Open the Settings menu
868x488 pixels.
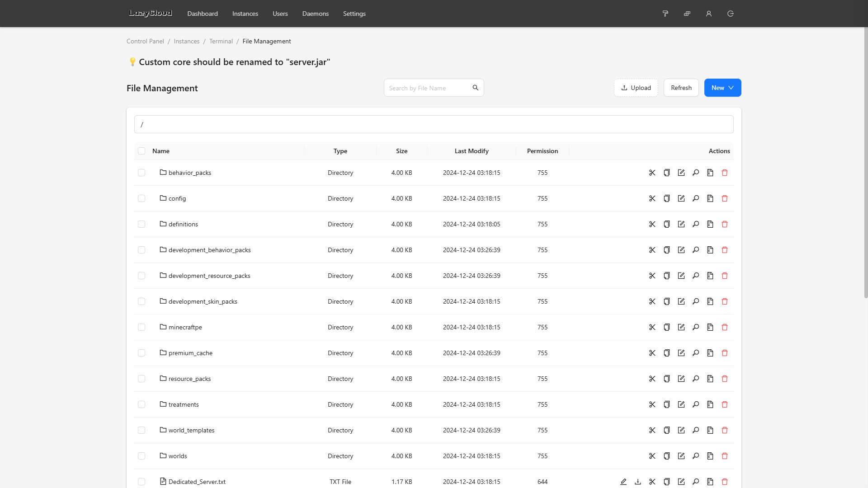(x=354, y=14)
